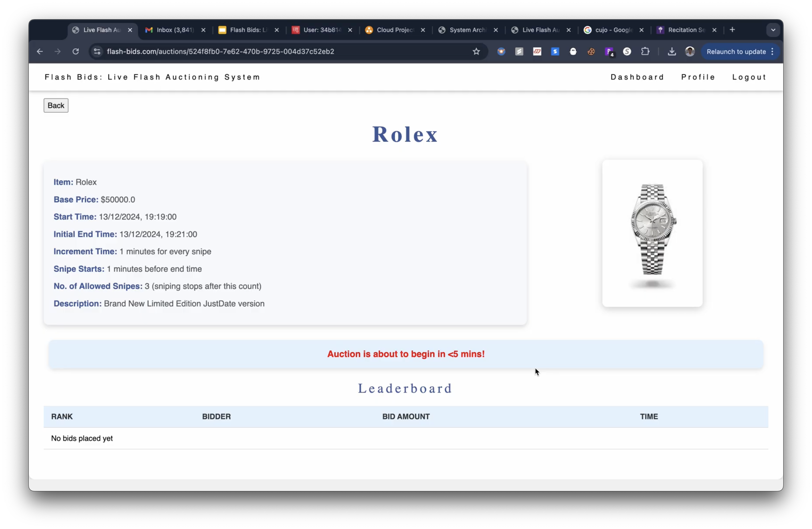The width and height of the screenshot is (812, 529).
Task: Open the three-dot menu beside Relaunch to update
Action: 772,52
